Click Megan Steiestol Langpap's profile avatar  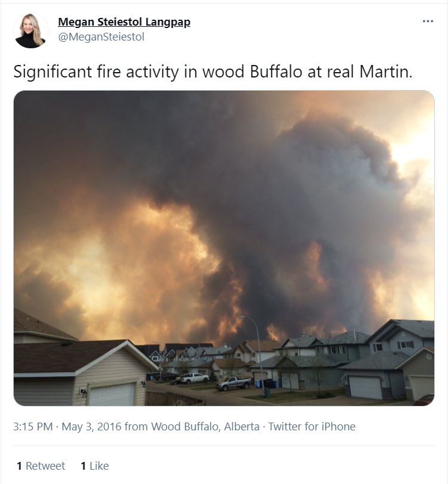pyautogui.click(x=30, y=30)
